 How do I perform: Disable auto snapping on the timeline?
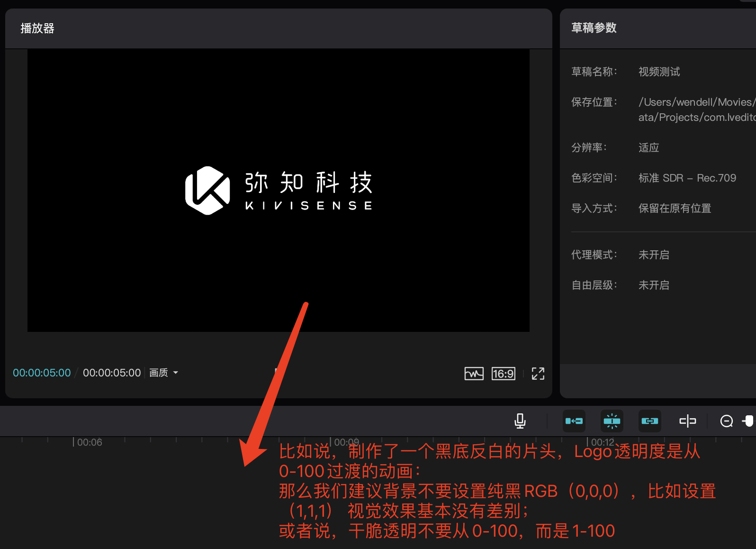(x=612, y=421)
